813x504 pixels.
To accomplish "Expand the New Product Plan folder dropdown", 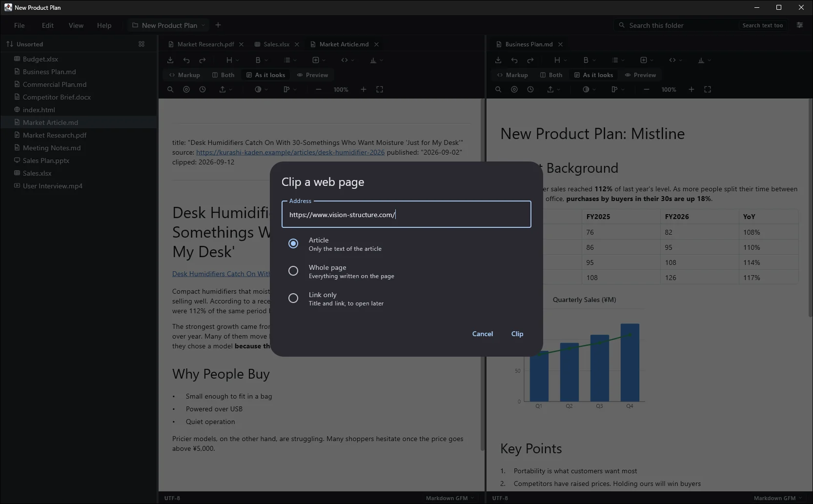I will tap(203, 25).
